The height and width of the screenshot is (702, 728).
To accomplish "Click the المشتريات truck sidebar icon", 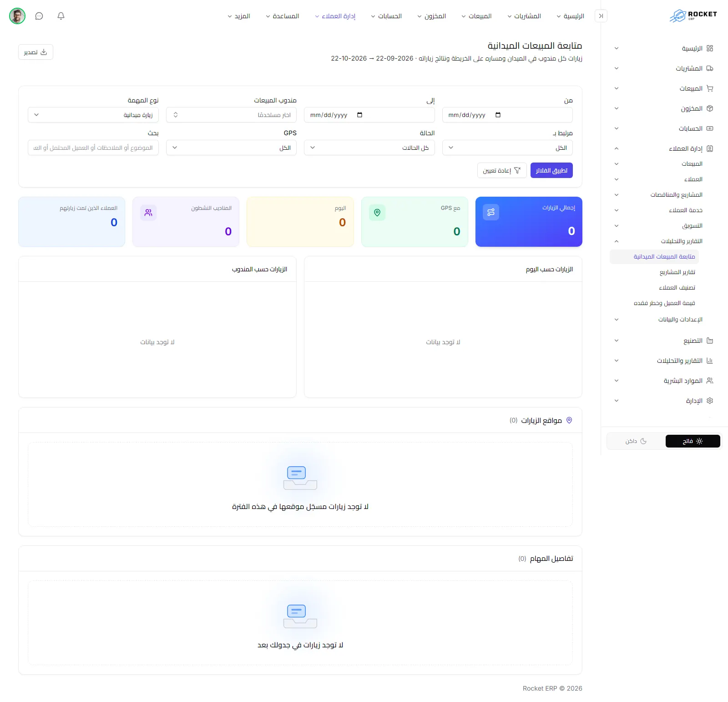I will [x=710, y=68].
